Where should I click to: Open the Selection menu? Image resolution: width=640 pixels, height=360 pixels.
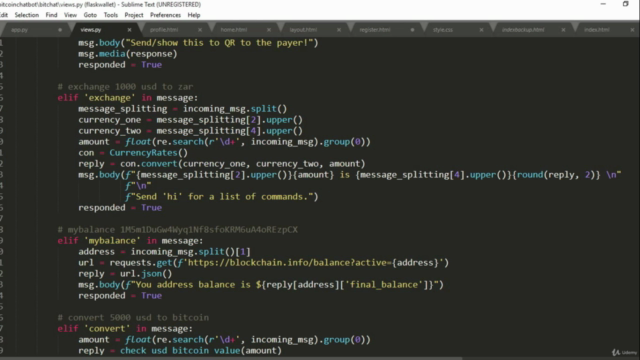[x=27, y=15]
